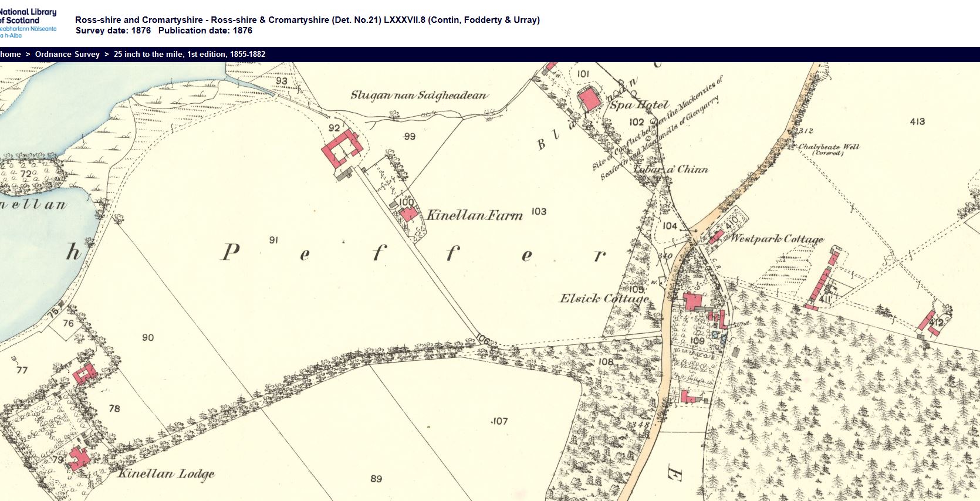Image resolution: width=980 pixels, height=501 pixels.
Task: Open the 25 inch to the mile breadcrumb
Action: [x=189, y=54]
